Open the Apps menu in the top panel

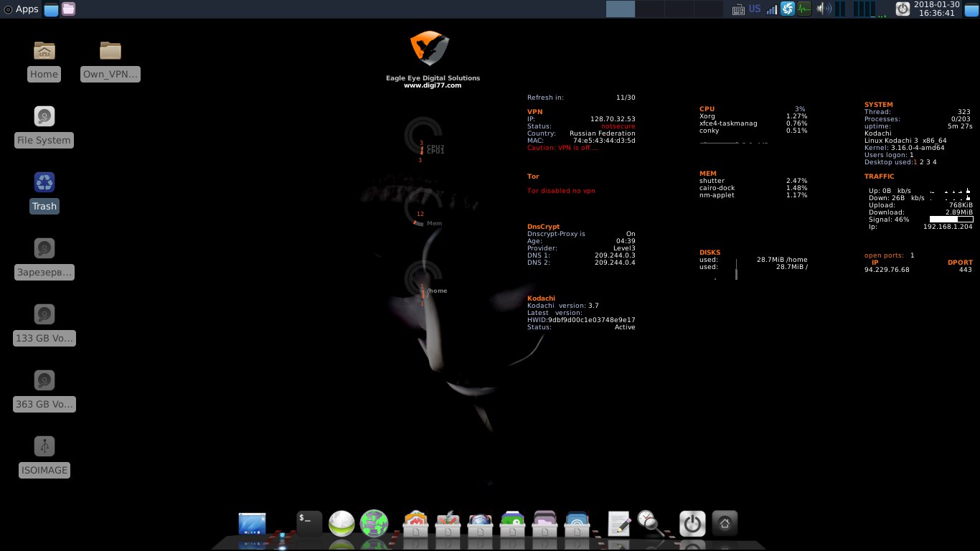(x=21, y=9)
